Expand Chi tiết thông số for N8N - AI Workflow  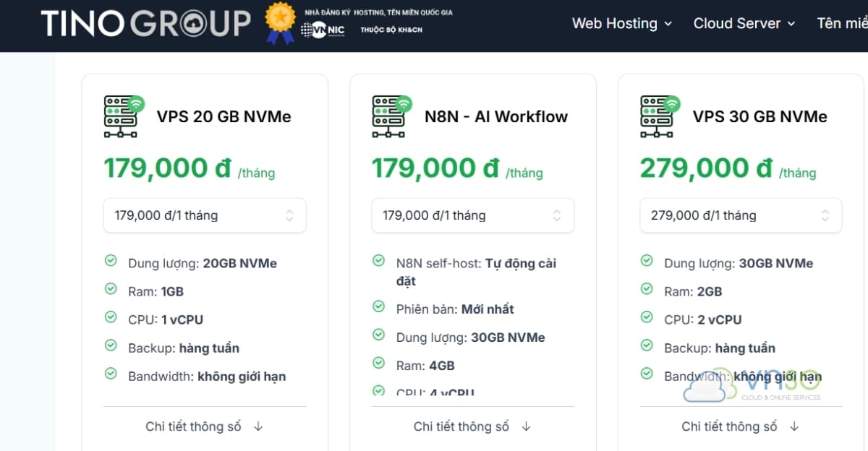pyautogui.click(x=473, y=426)
